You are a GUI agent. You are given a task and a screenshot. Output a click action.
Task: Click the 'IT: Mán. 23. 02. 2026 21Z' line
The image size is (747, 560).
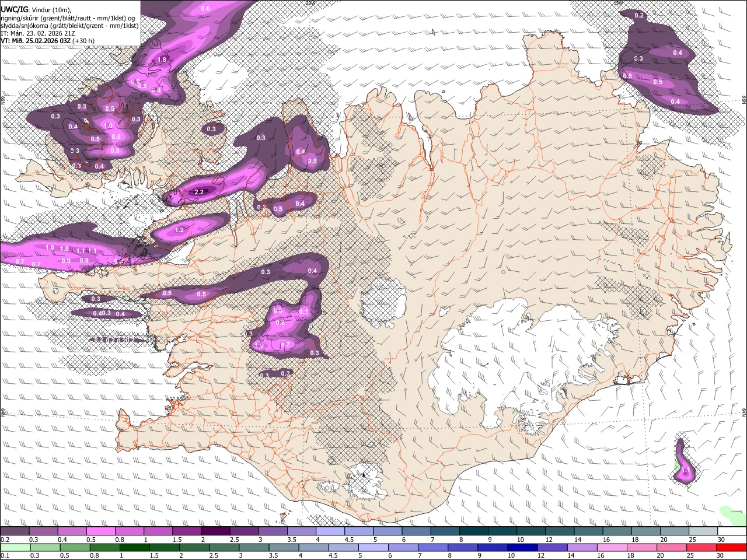[38, 33]
